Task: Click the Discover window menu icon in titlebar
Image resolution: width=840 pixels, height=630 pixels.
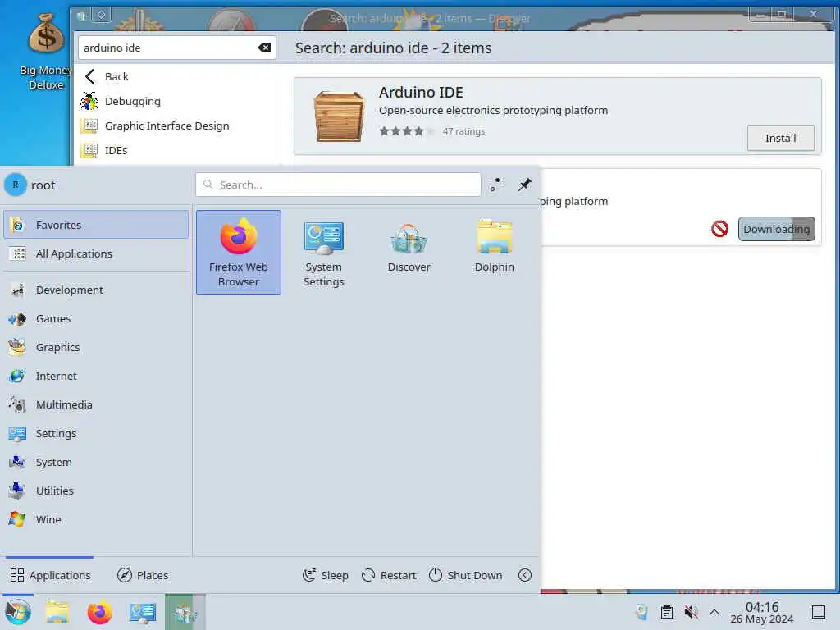Action: tap(82, 16)
